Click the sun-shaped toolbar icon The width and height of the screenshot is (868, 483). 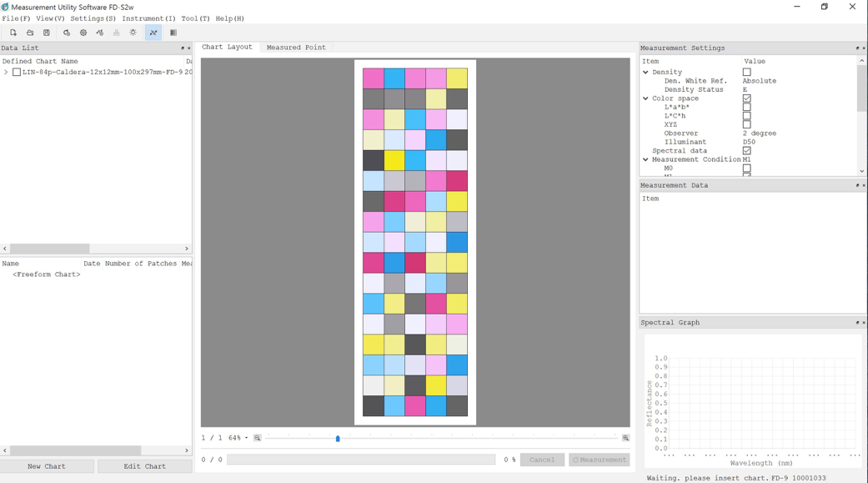(x=133, y=33)
